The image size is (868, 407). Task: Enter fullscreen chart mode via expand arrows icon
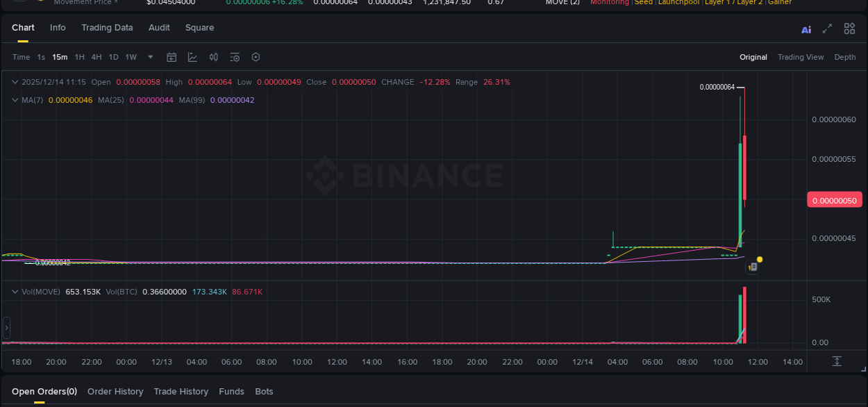click(x=827, y=28)
